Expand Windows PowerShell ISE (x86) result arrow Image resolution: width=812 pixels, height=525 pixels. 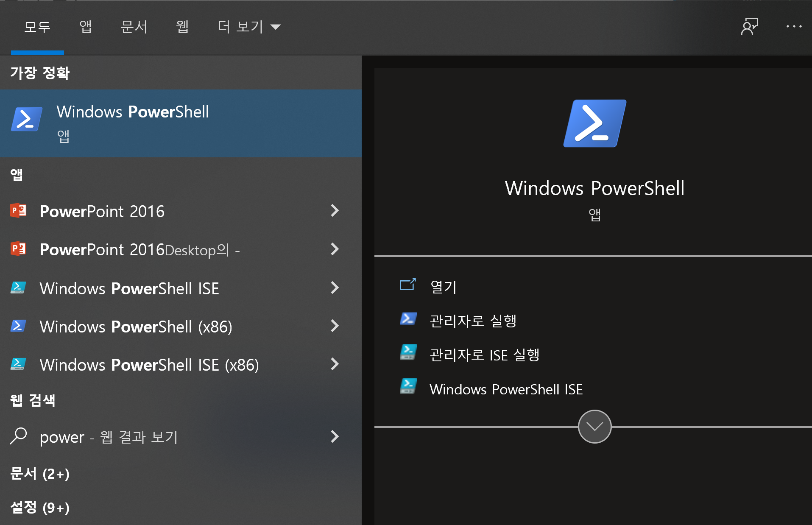[x=335, y=364]
